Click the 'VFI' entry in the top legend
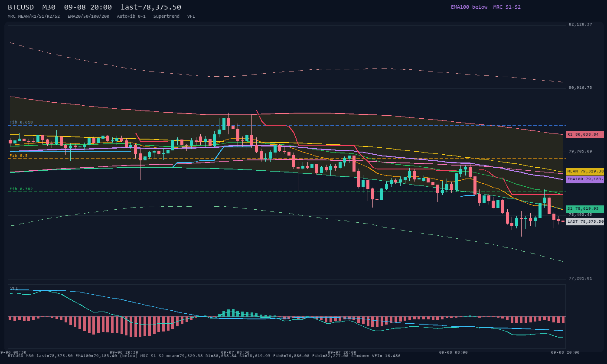 point(191,16)
